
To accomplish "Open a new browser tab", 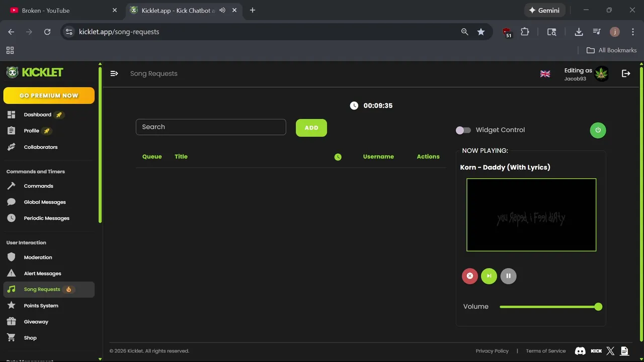I will [x=253, y=10].
